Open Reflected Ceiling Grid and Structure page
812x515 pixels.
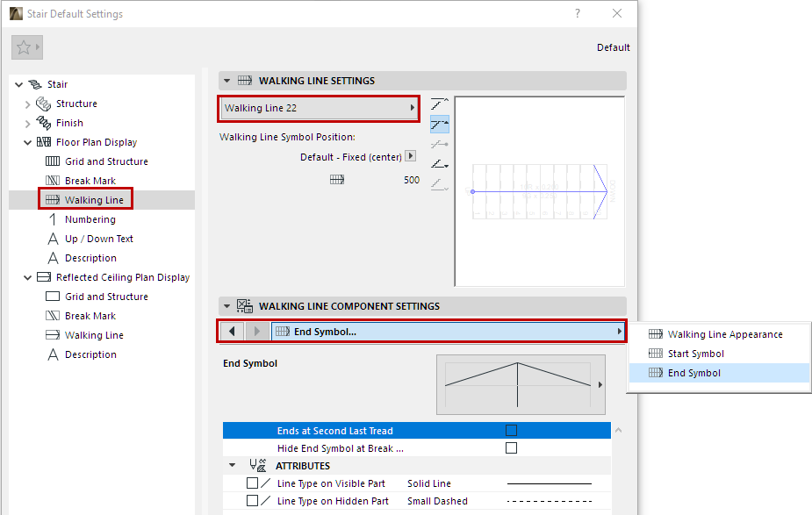pyautogui.click(x=106, y=297)
